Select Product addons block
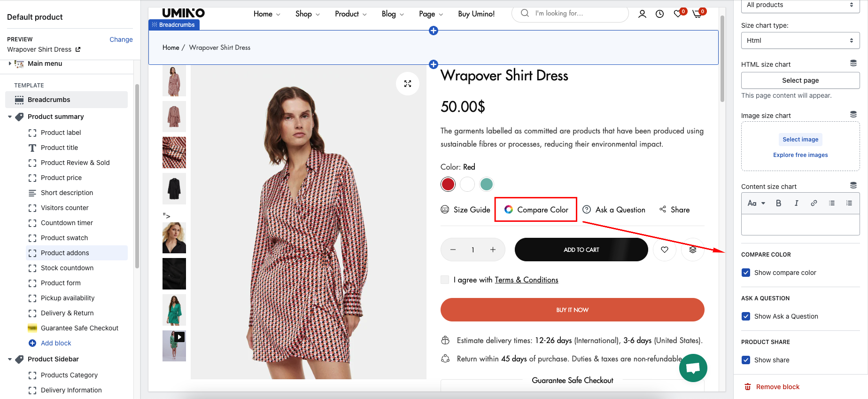The height and width of the screenshot is (399, 868). pyautogui.click(x=77, y=253)
